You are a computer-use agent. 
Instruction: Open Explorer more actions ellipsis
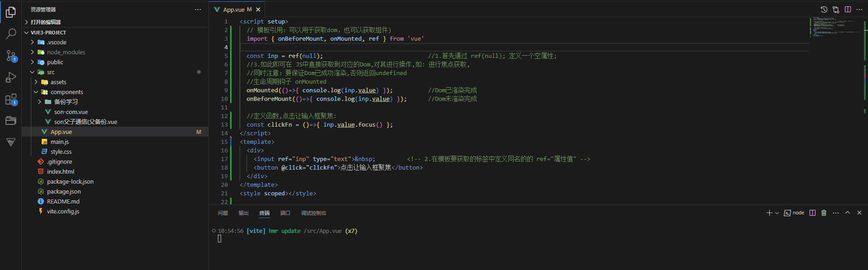(198, 9)
